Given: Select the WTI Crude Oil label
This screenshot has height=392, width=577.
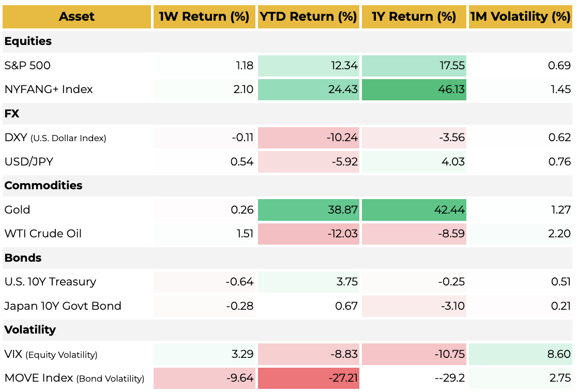Looking at the screenshot, I should point(43,234).
